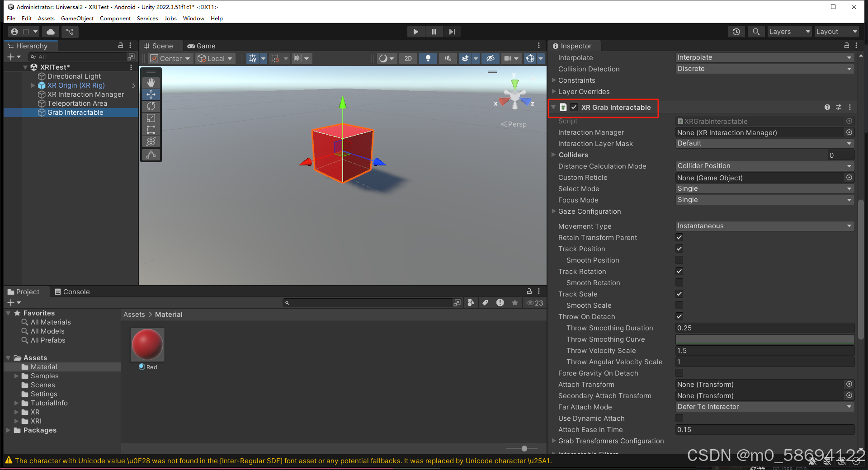
Task: Open the Throw Smoothing Curve editor
Action: (x=764, y=339)
